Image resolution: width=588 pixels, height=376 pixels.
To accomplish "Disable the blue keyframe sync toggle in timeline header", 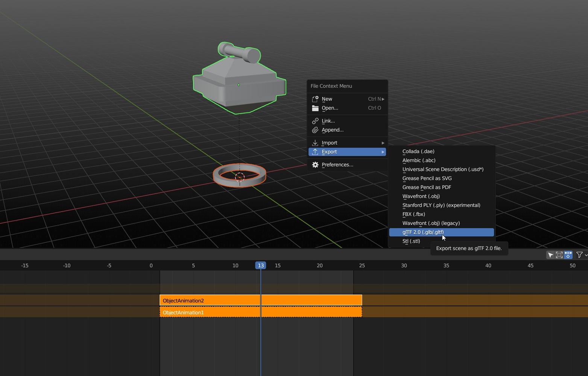I will pyautogui.click(x=568, y=255).
